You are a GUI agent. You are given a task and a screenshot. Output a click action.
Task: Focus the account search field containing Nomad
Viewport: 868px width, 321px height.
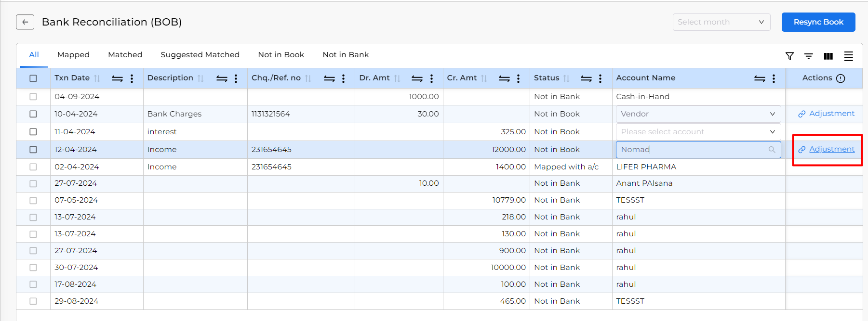pyautogui.click(x=698, y=150)
